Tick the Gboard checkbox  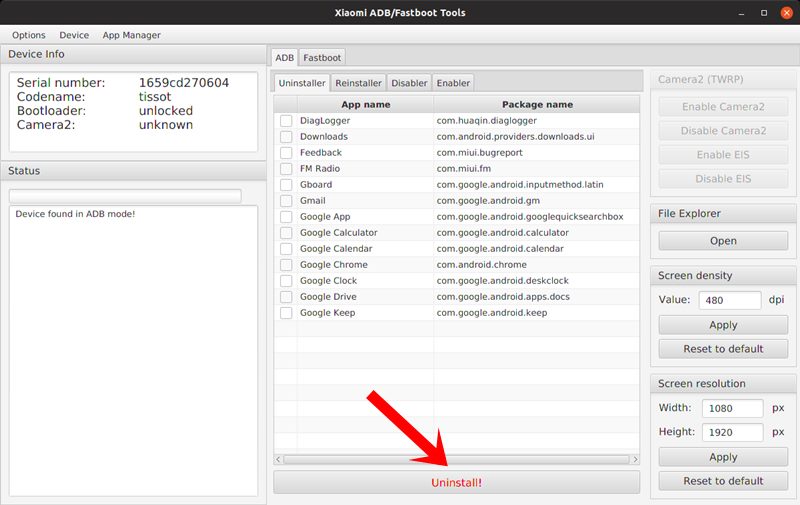(x=286, y=185)
